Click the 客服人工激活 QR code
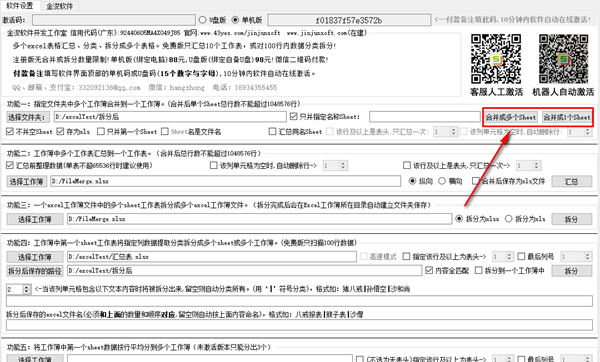The height and width of the screenshot is (362, 600). tap(496, 59)
